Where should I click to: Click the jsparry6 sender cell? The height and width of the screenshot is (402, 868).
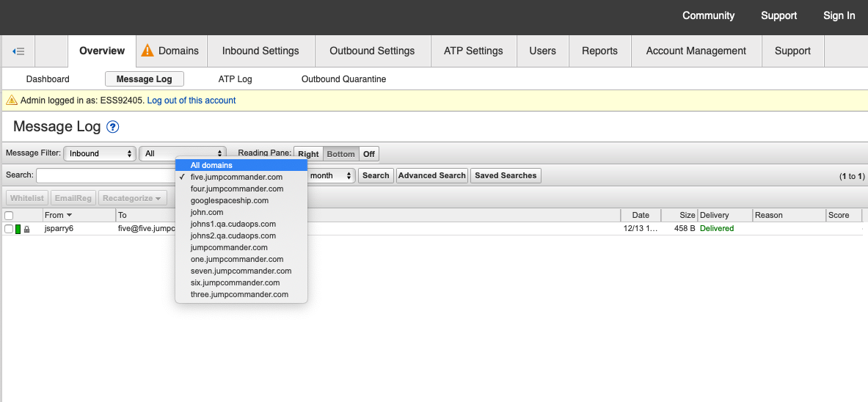coord(59,228)
